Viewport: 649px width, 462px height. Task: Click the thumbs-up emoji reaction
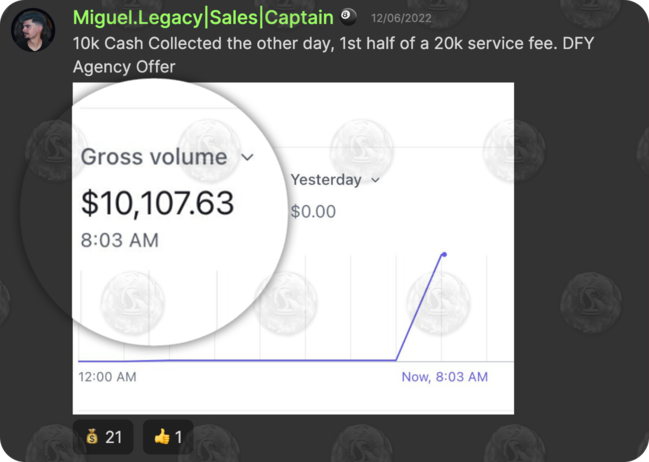click(x=168, y=437)
